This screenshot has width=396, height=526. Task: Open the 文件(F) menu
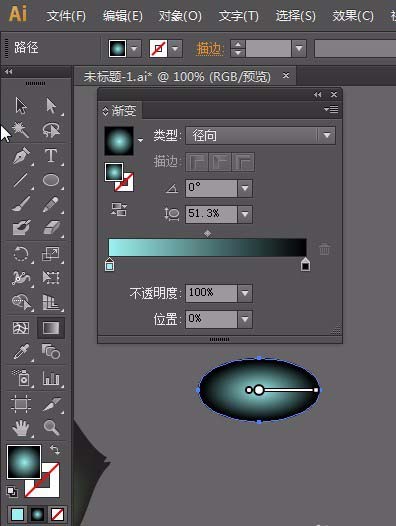(x=66, y=16)
